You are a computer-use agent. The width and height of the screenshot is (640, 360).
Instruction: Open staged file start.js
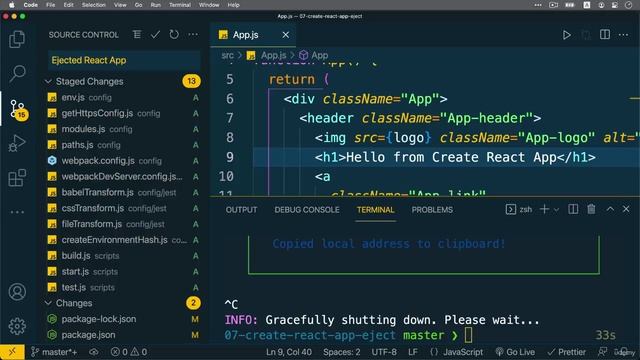122,271
